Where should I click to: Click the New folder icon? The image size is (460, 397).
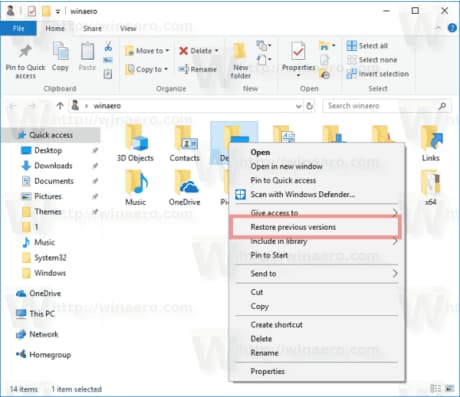point(239,52)
